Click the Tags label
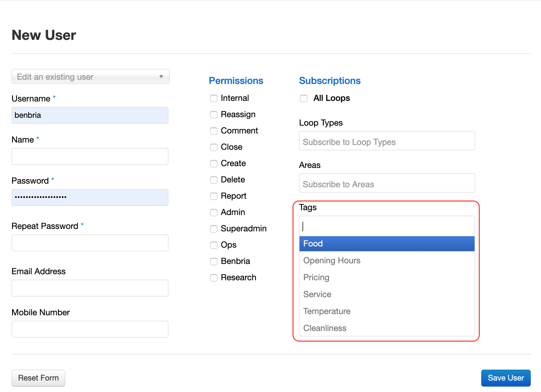Screen dimensions: 541x392 coord(308,207)
